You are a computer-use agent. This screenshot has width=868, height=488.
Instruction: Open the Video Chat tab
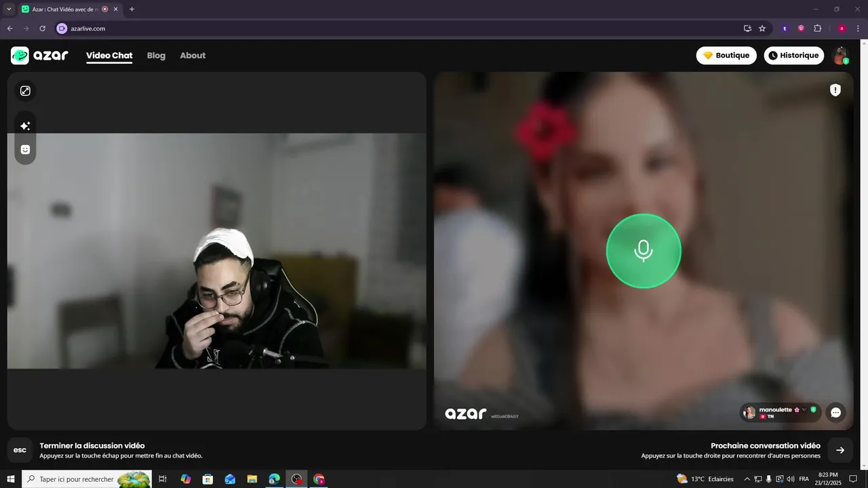[109, 56]
